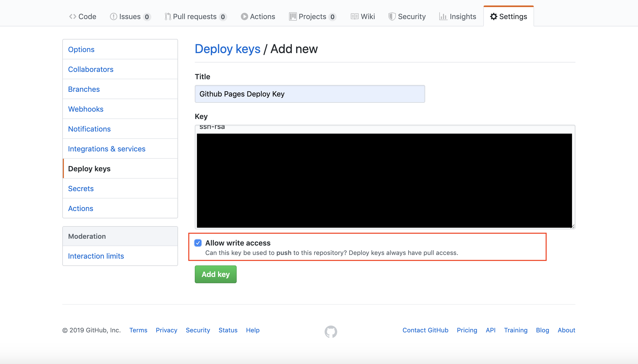This screenshot has height=364, width=638.
Task: Open the Security tab in top navigation
Action: 407,16
